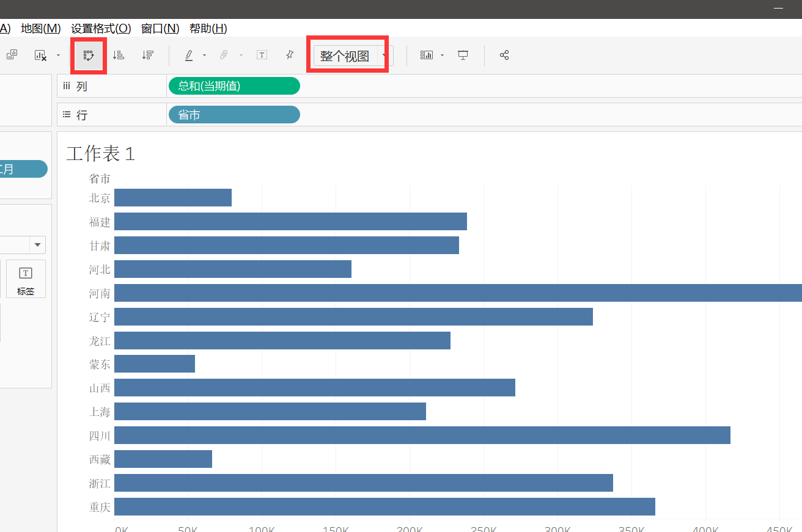Toggle show mark labels icon
The width and height of the screenshot is (802, 532).
pos(262,55)
